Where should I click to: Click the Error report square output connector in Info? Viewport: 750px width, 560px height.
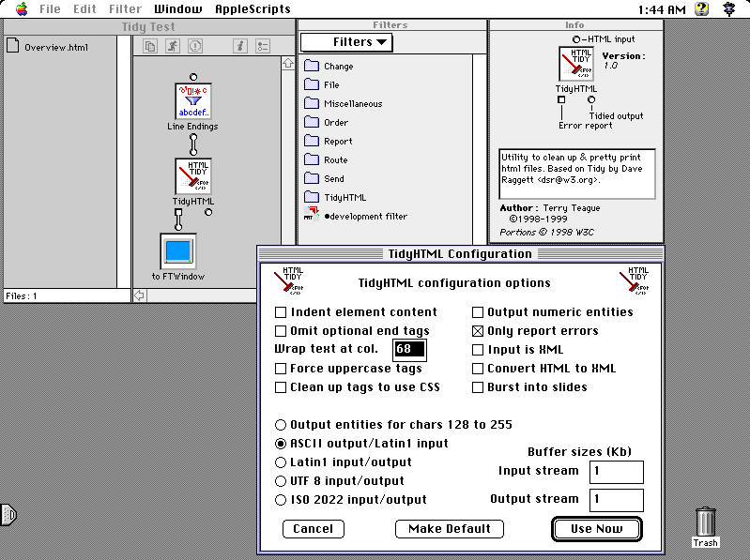click(x=561, y=99)
